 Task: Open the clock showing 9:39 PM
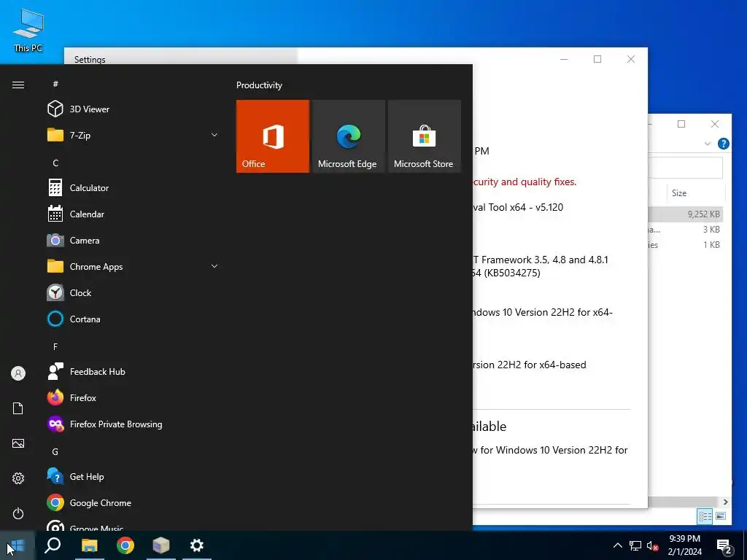coord(684,545)
